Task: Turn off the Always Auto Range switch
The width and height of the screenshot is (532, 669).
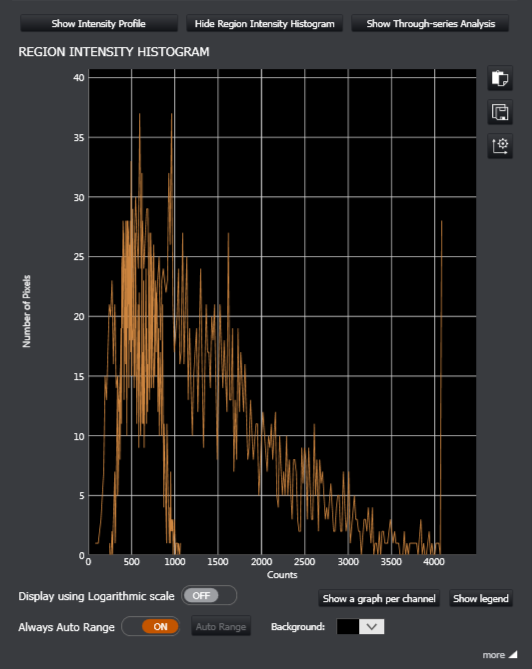Action: (151, 626)
